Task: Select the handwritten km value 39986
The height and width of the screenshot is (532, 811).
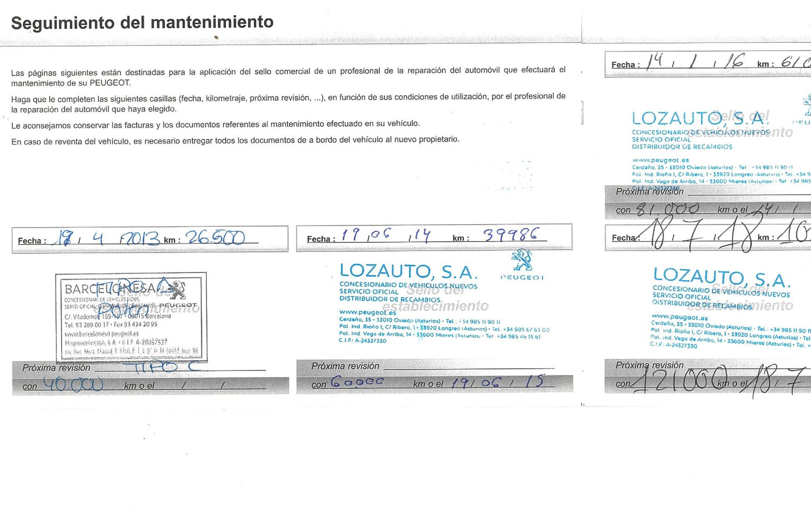Action: point(511,234)
